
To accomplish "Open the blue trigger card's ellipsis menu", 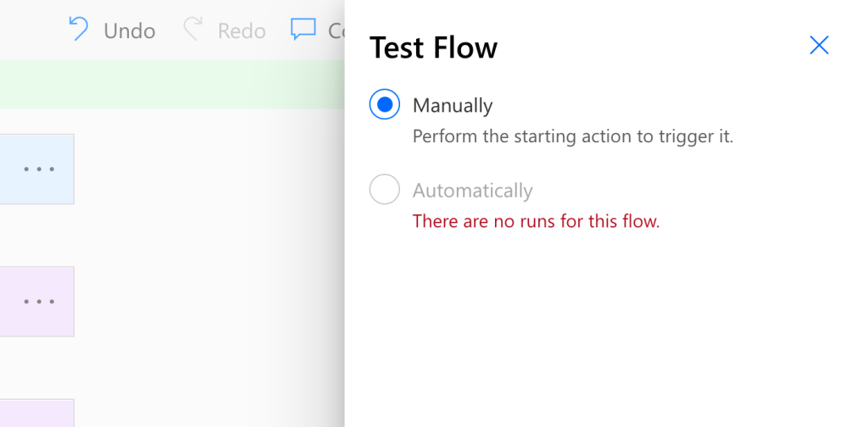I will [39, 169].
